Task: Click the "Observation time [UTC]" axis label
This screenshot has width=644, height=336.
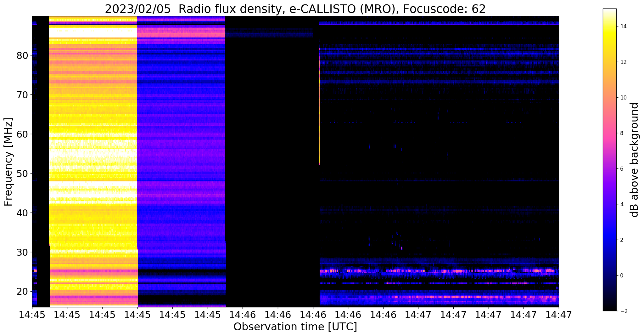Action: tap(295, 327)
